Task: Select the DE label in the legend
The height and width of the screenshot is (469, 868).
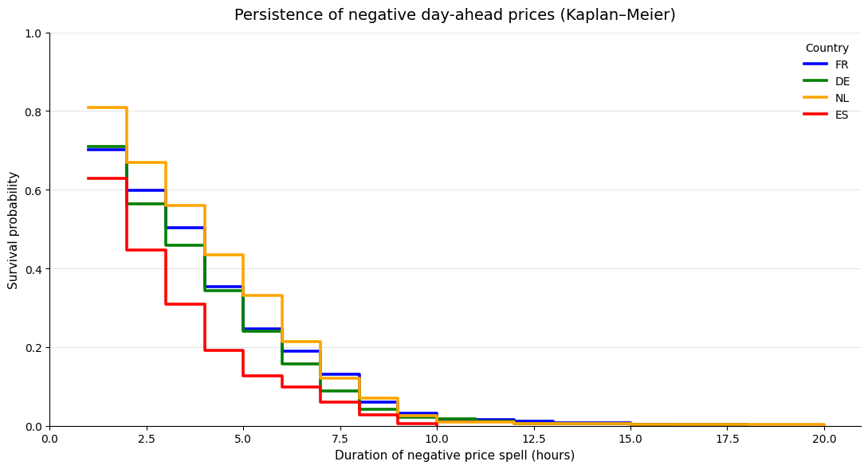Action: [x=842, y=81]
